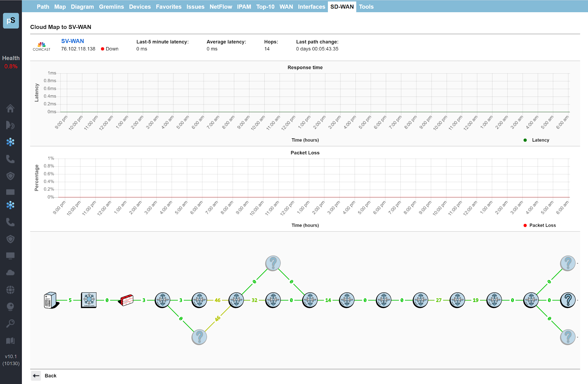Click the multilayer switch node in path
Viewport: 588px width, 384px height.
pos(89,300)
